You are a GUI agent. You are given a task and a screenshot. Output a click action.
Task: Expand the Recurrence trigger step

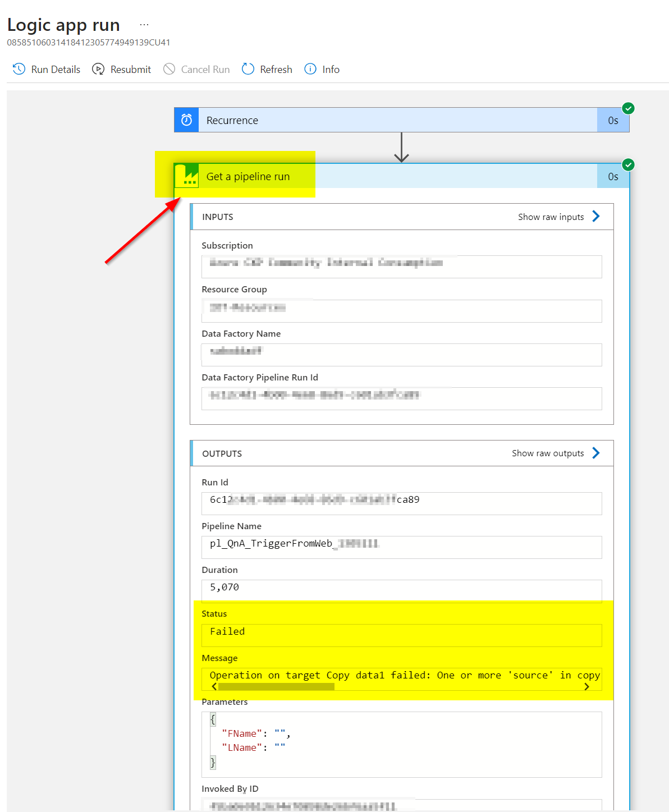[x=401, y=120]
